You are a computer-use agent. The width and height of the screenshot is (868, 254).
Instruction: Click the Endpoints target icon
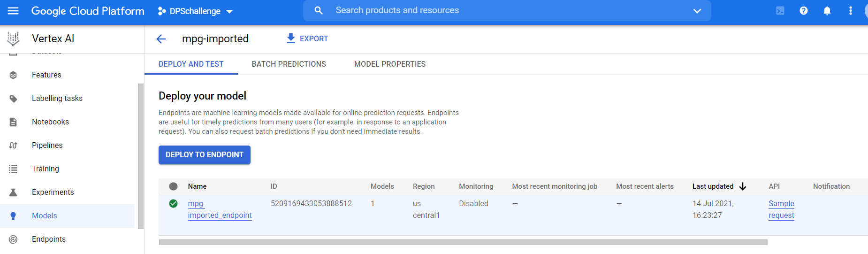[x=13, y=239]
